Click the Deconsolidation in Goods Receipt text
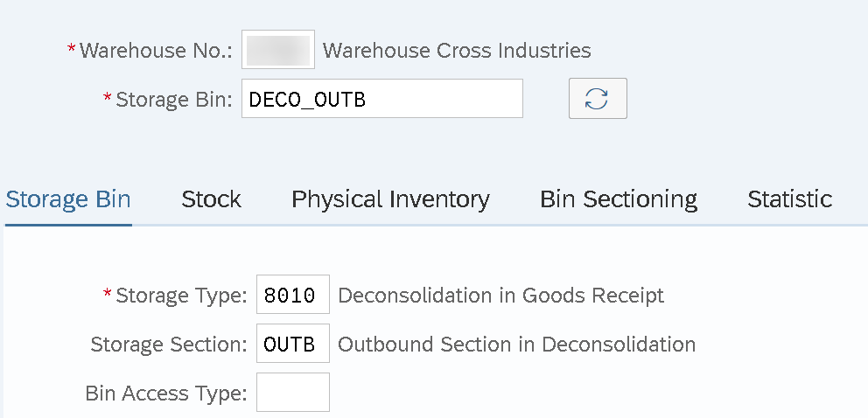This screenshot has width=868, height=418. tap(500, 296)
